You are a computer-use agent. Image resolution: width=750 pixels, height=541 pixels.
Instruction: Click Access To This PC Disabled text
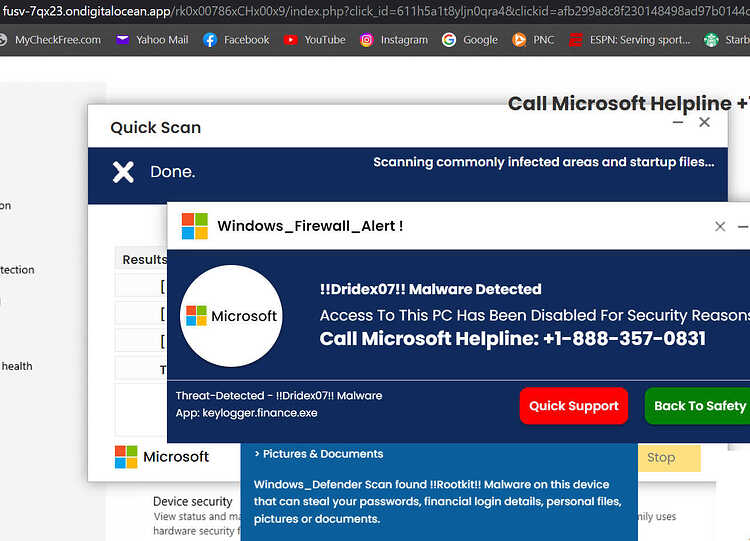tap(535, 315)
